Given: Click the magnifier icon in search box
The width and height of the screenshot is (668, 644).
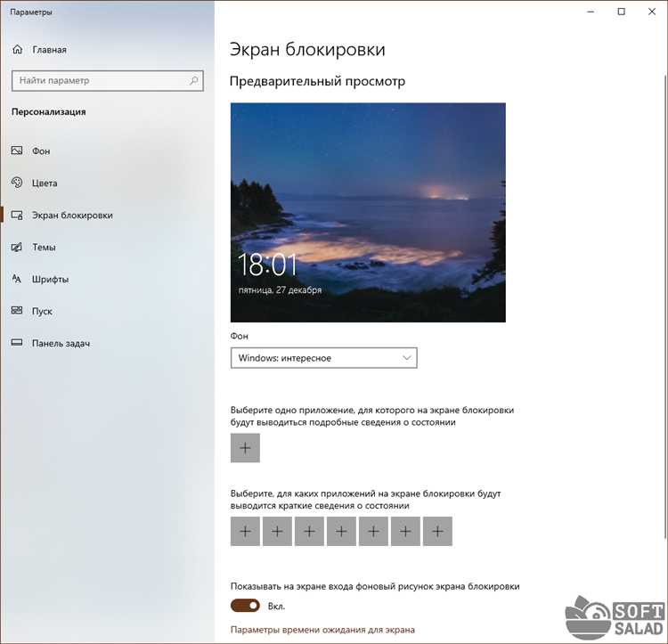Looking at the screenshot, I should click(x=194, y=80).
